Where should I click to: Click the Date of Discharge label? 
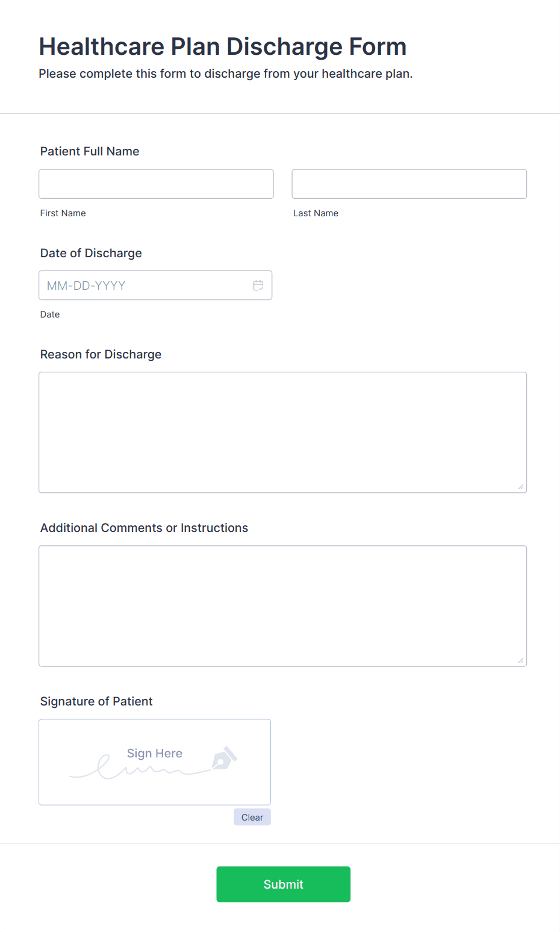coord(90,253)
